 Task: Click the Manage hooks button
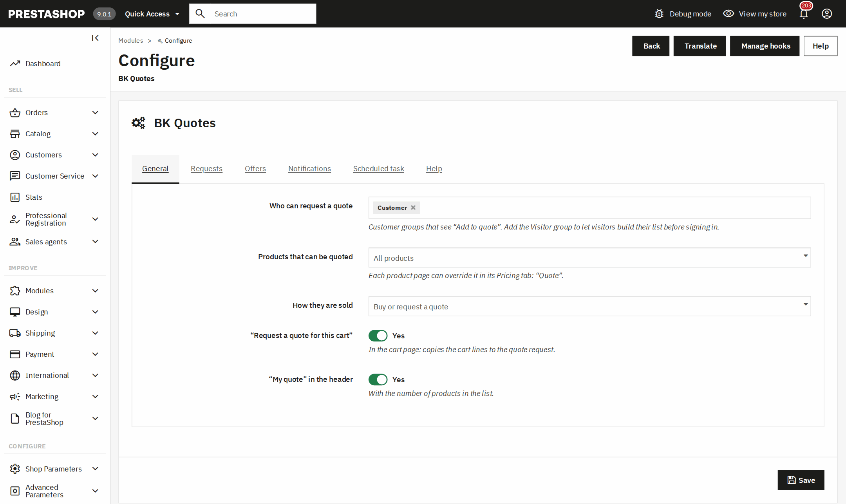coord(765,46)
